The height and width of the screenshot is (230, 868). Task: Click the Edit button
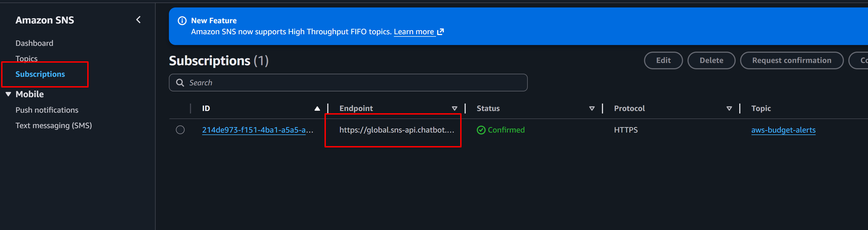point(663,60)
